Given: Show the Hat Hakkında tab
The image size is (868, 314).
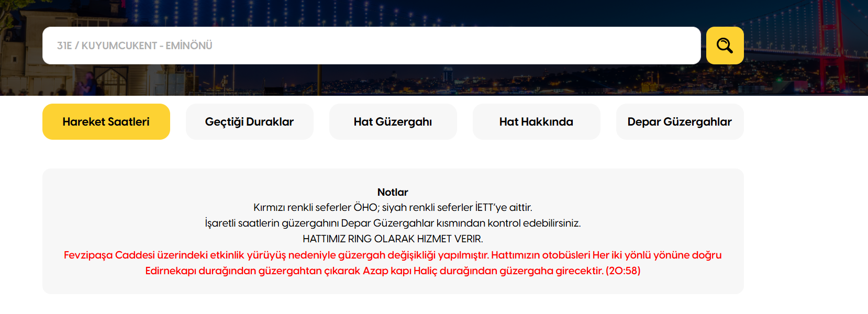Looking at the screenshot, I should (x=536, y=122).
